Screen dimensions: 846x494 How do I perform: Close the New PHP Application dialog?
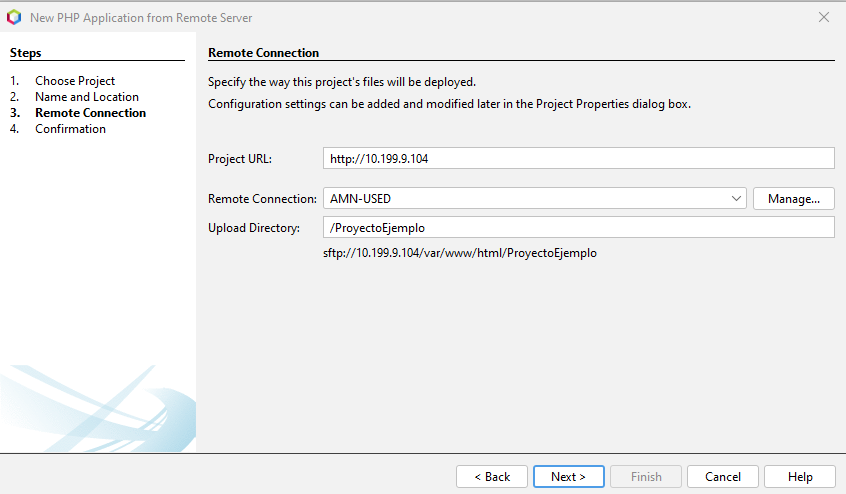pos(824,17)
